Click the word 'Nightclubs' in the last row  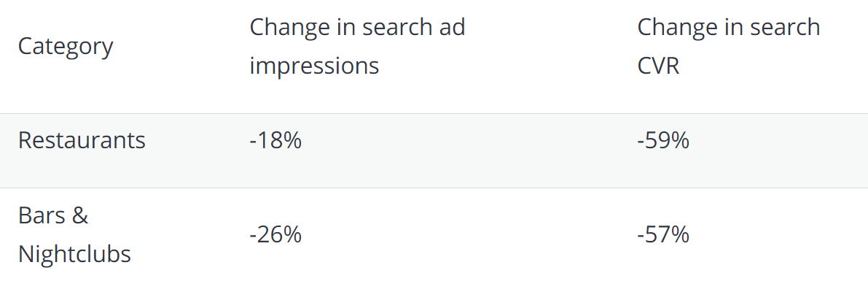point(74,254)
